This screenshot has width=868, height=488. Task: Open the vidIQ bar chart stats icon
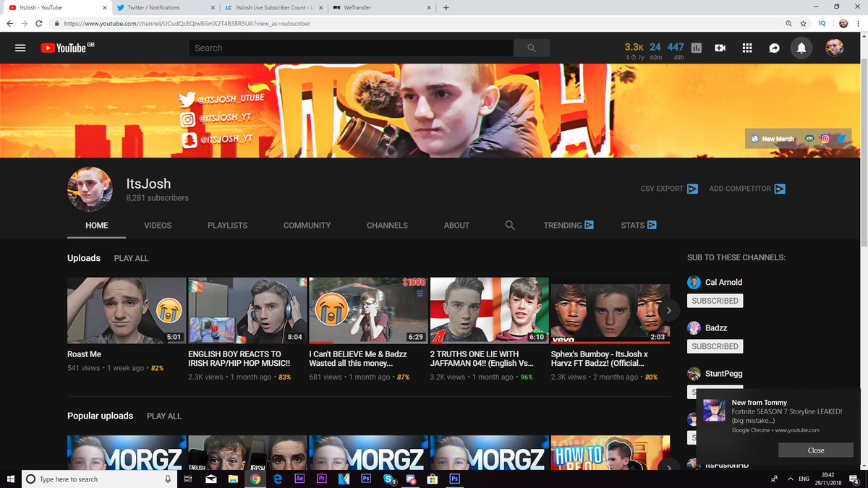click(697, 48)
